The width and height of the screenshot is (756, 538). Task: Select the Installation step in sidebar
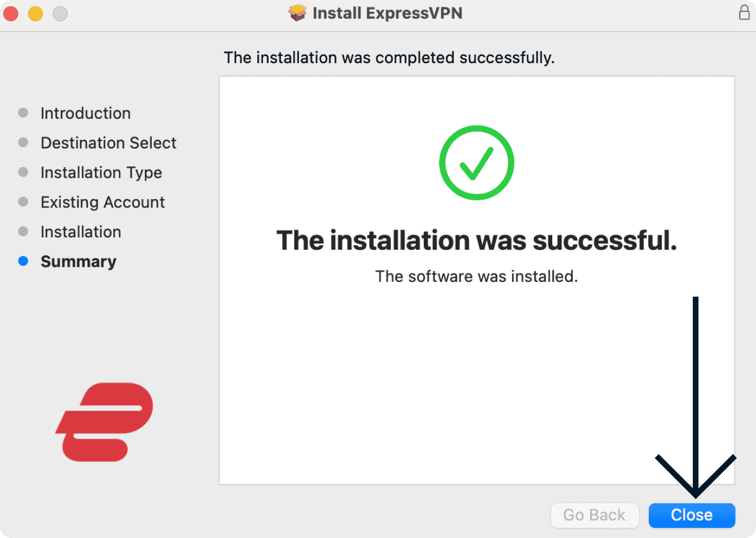[x=81, y=232]
